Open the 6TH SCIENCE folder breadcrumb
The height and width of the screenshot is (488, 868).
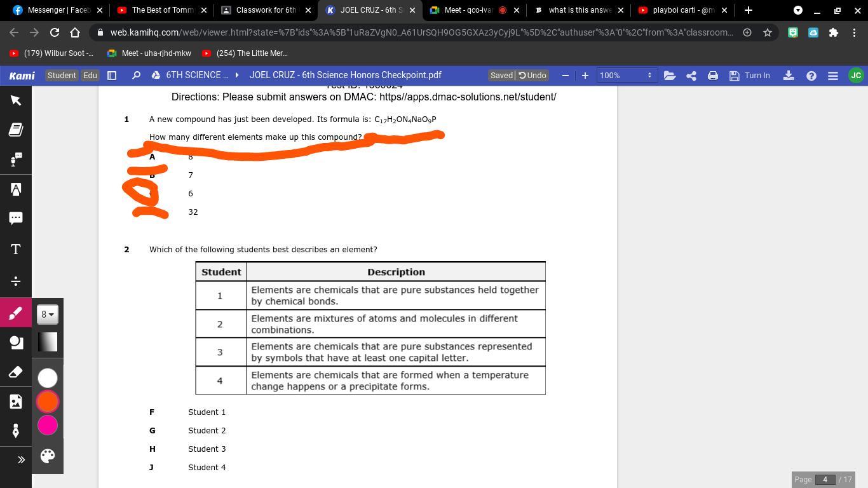(197, 75)
